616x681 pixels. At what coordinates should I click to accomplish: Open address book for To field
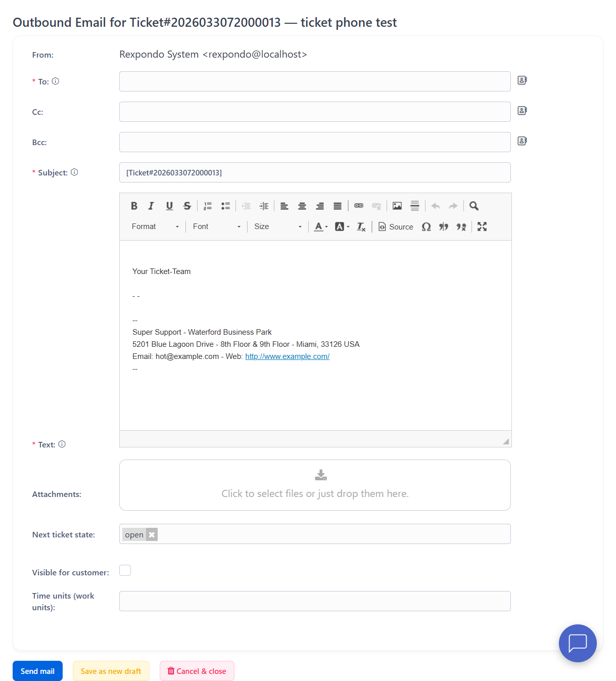(522, 80)
